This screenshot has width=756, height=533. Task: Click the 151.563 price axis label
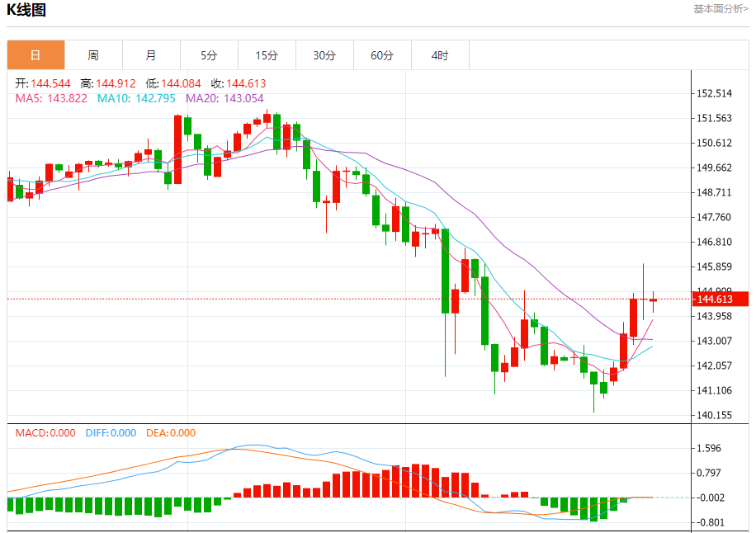715,118
